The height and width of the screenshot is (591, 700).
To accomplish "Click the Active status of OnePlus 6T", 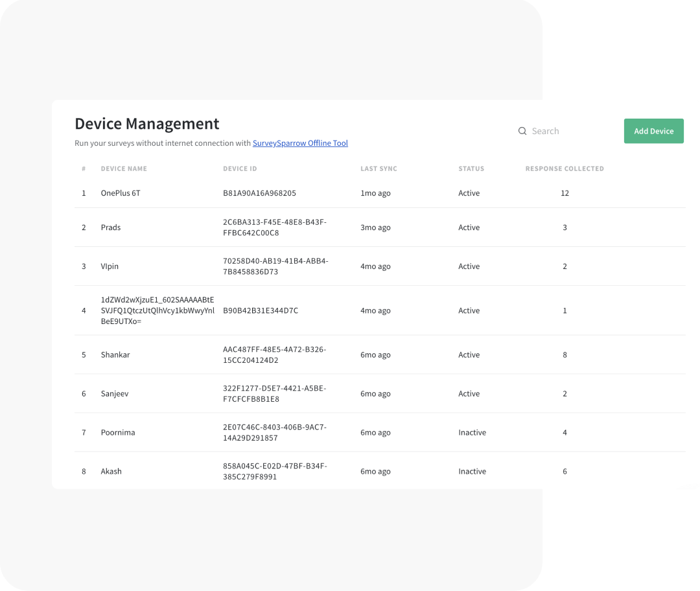I will 469,192.
